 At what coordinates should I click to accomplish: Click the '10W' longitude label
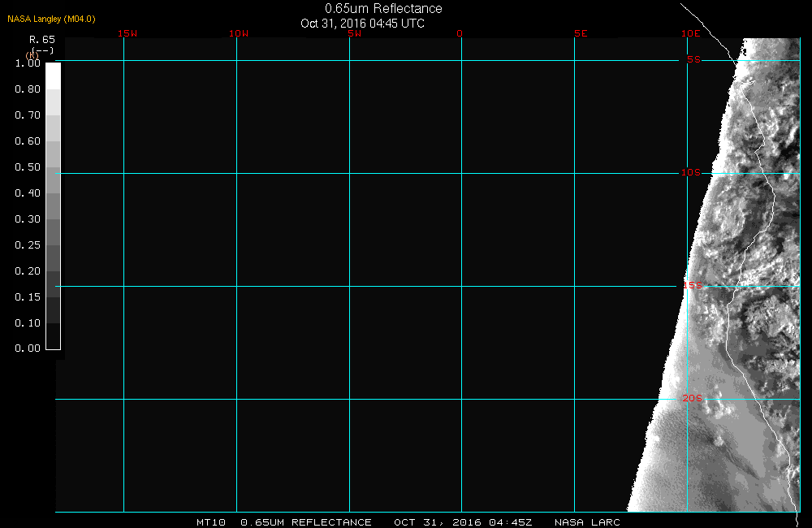coord(239,33)
